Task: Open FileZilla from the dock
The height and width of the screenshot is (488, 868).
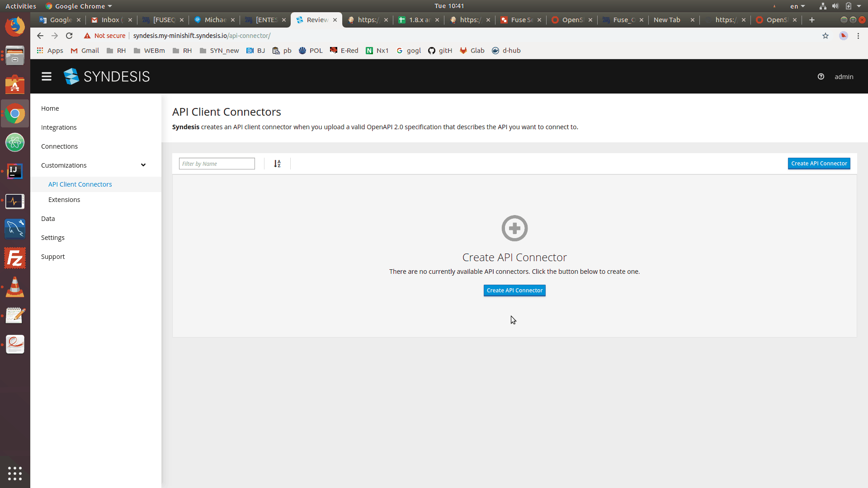Action: pos(15,258)
